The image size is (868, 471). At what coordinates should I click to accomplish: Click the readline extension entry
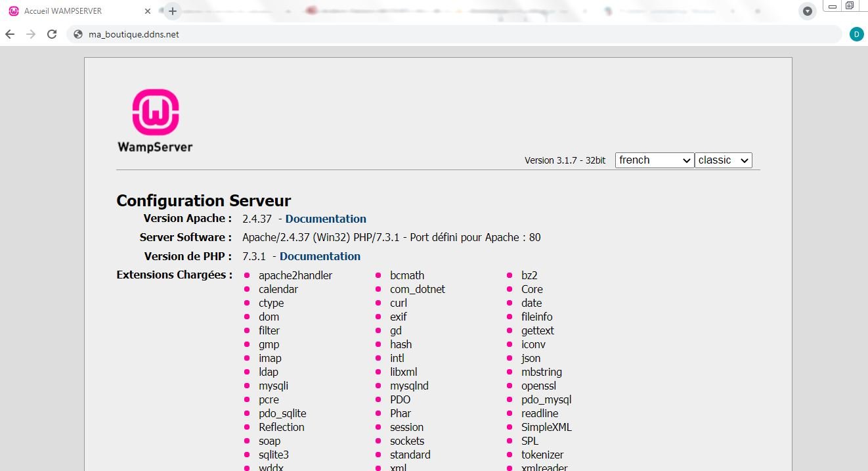point(540,413)
